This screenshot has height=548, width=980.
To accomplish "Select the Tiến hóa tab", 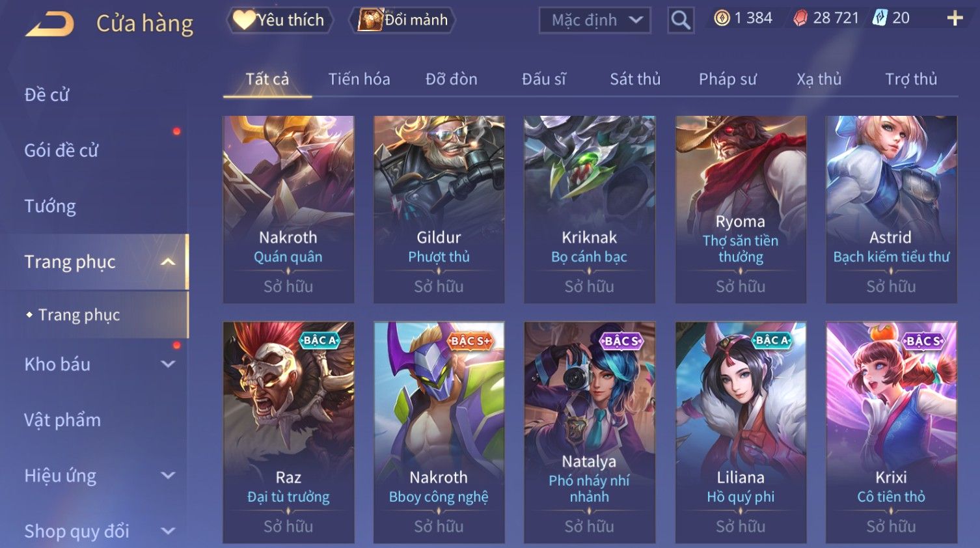I will pos(359,79).
